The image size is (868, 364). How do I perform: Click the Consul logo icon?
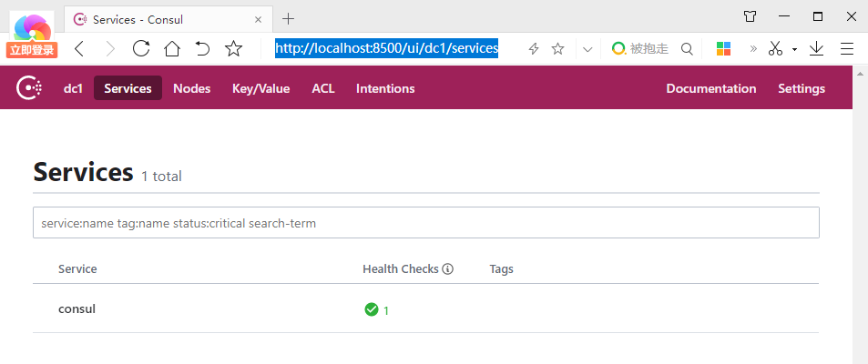29,88
